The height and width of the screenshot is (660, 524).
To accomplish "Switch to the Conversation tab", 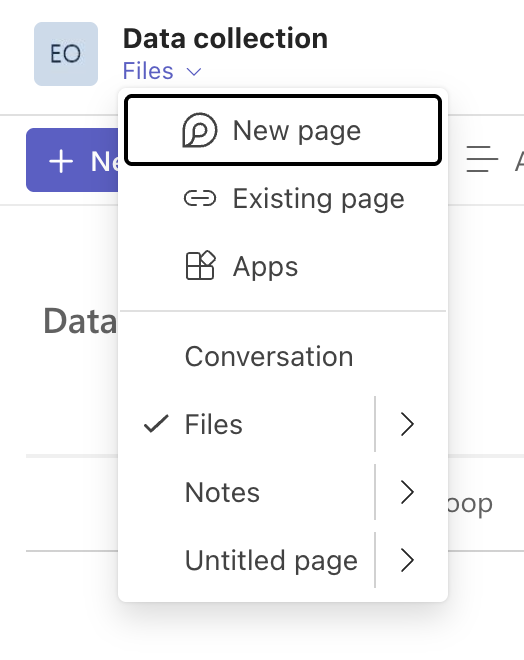I will [283, 357].
